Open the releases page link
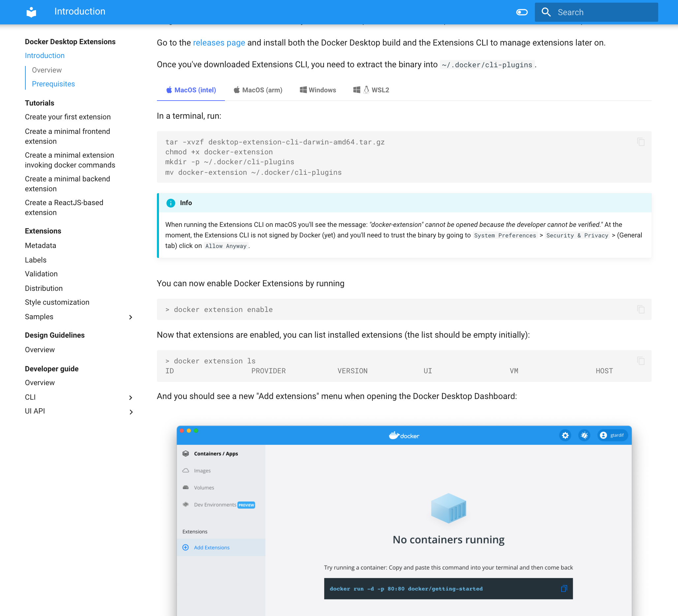The image size is (678, 616). (219, 43)
